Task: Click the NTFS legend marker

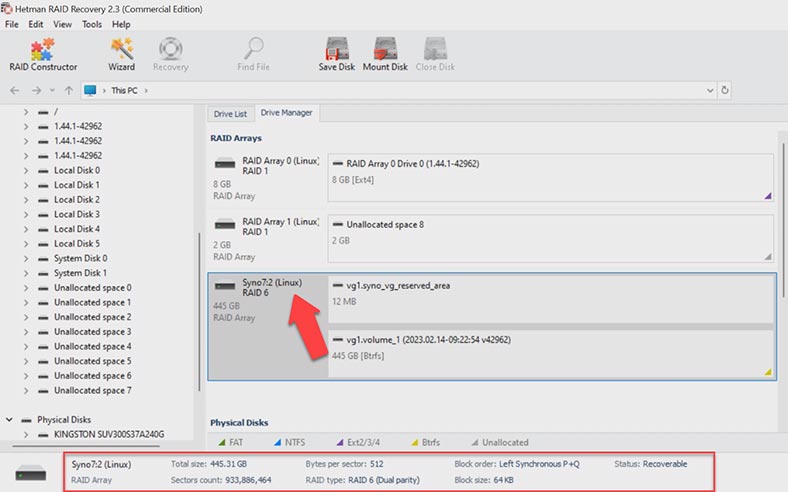Action: pyautogui.click(x=277, y=442)
